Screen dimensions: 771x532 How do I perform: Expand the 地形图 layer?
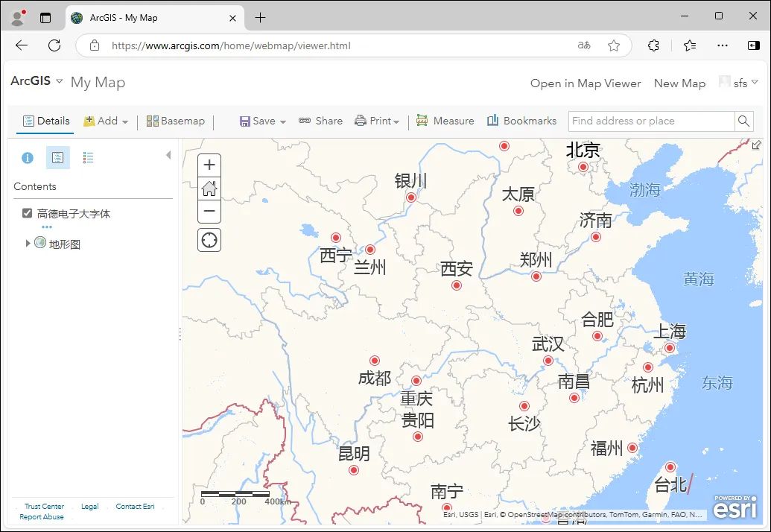click(28, 244)
